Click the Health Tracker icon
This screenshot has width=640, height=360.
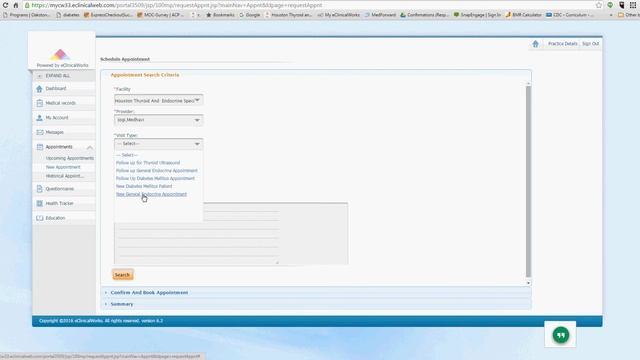point(40,203)
